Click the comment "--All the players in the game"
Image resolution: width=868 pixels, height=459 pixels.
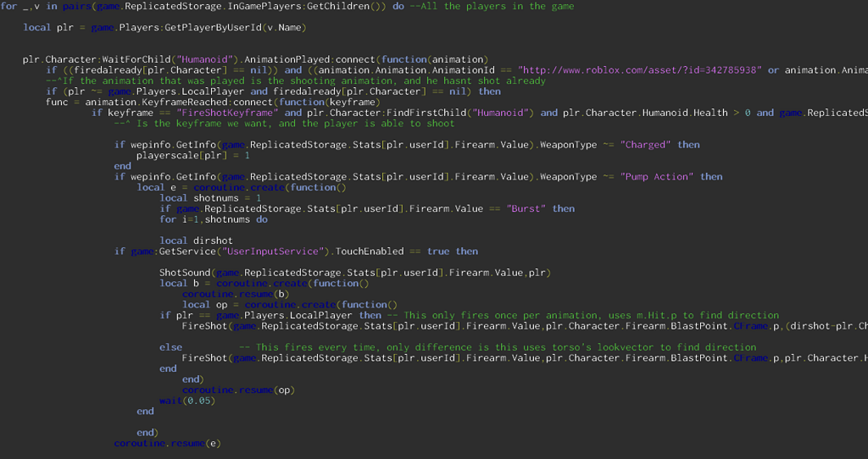(x=492, y=6)
